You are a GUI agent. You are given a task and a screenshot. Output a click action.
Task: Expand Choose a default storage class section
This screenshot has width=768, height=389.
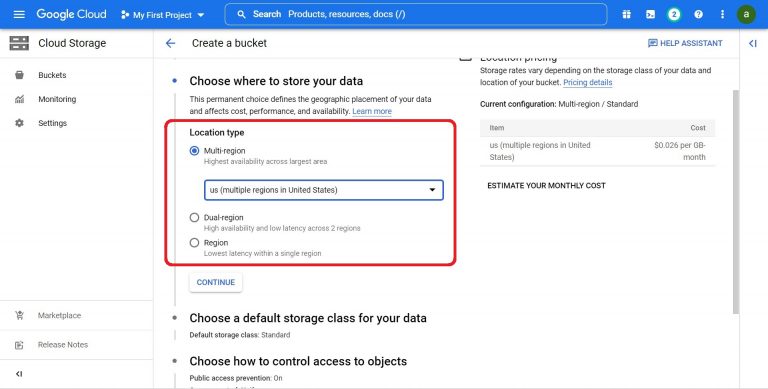pyautogui.click(x=308, y=318)
